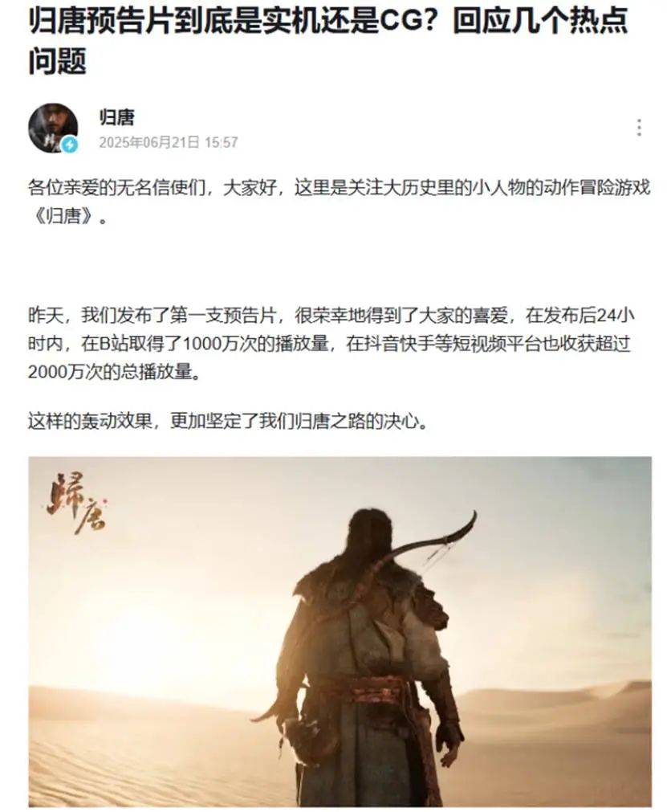Click the greeting paragraph starting 各位亲爱的

pos(339,202)
